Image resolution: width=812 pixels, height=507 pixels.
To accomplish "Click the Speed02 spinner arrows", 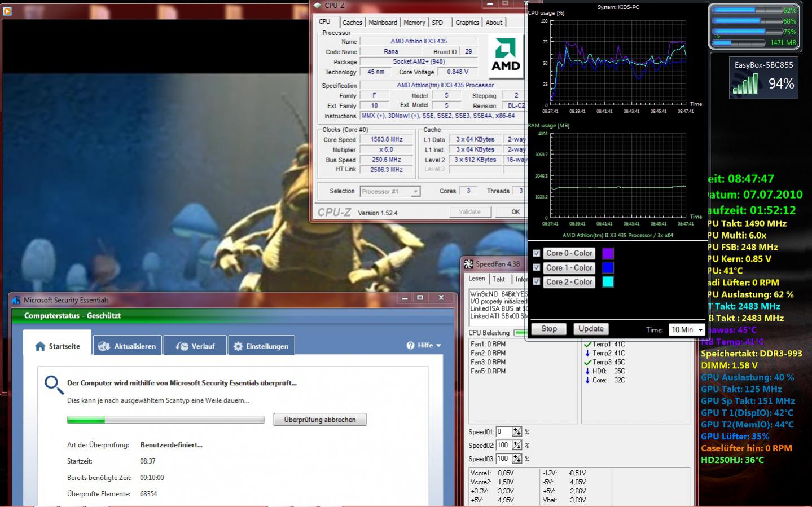I will point(517,446).
